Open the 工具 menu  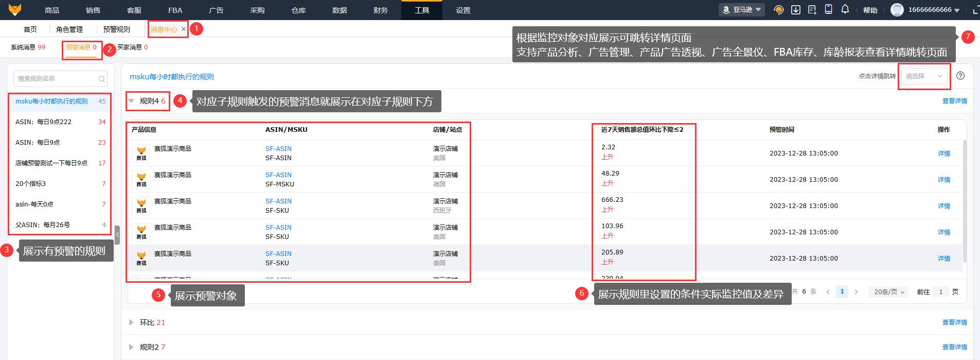pos(422,10)
